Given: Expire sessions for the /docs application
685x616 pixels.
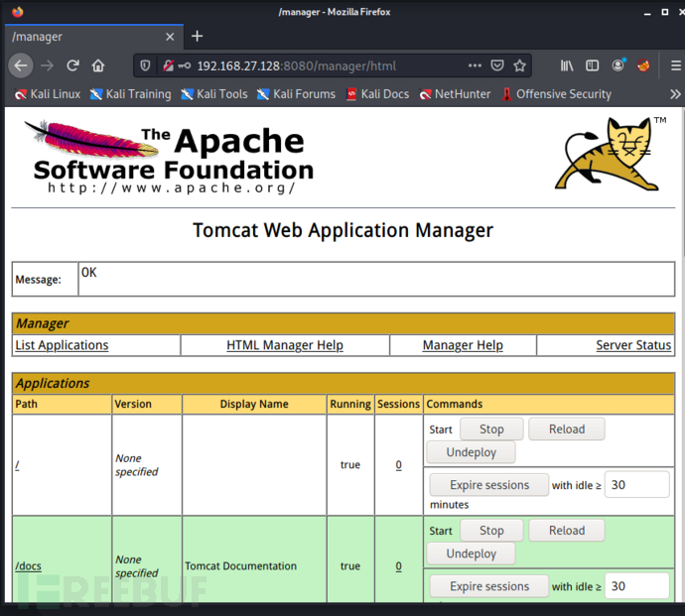Looking at the screenshot, I should tap(489, 586).
